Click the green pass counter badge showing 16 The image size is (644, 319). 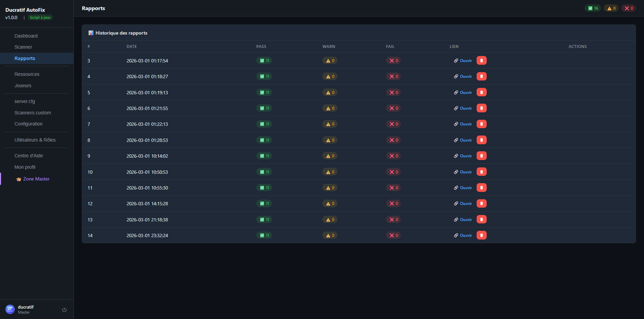[x=593, y=8]
